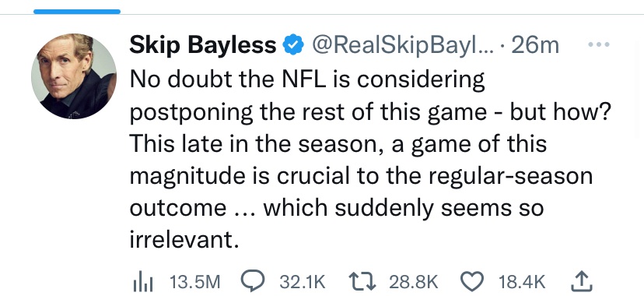Click the blue verified badge
This screenshot has width=644, height=296.
pos(293,44)
